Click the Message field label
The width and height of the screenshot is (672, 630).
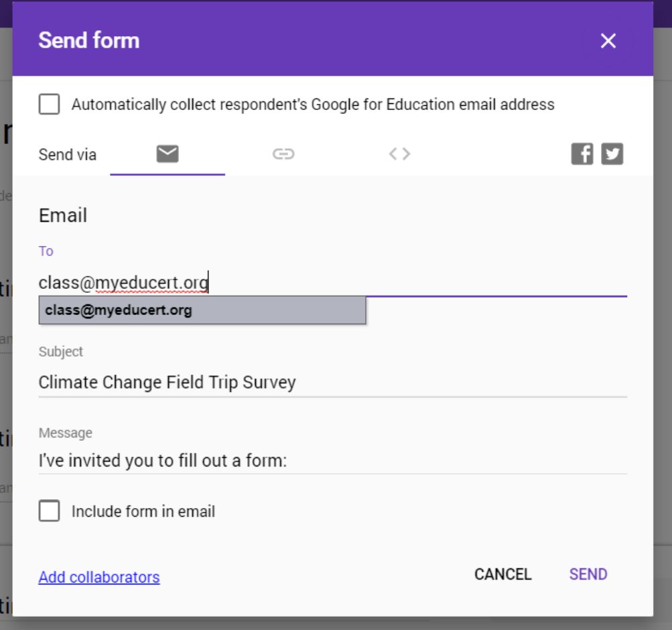65,433
